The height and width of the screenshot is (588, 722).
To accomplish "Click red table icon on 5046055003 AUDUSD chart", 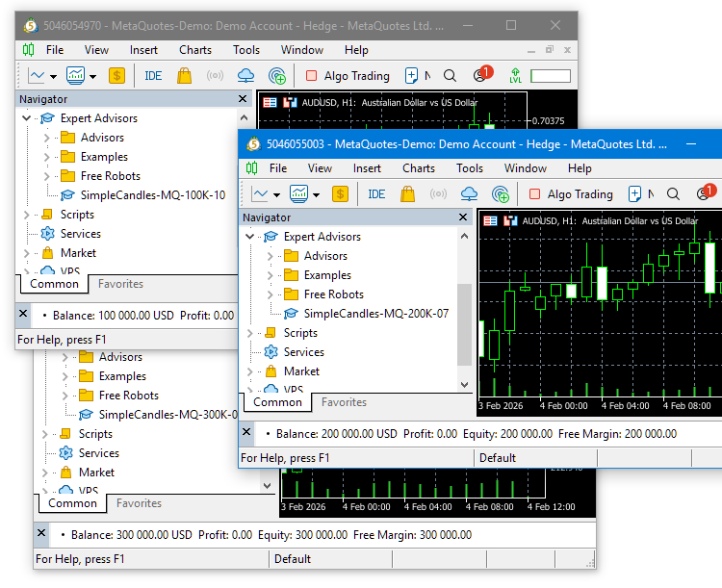I will pyautogui.click(x=490, y=220).
